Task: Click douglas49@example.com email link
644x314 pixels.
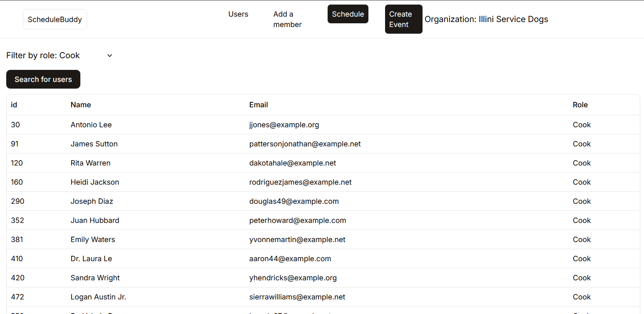Action: point(294,201)
